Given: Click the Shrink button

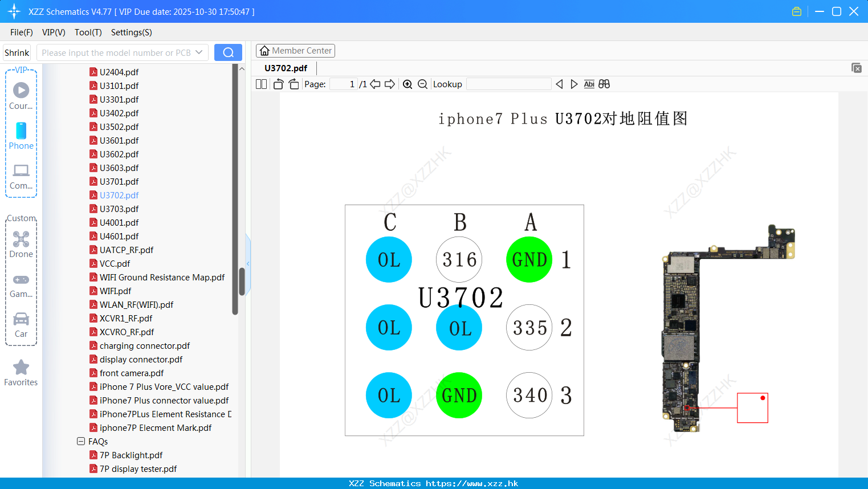Looking at the screenshot, I should pos(17,52).
